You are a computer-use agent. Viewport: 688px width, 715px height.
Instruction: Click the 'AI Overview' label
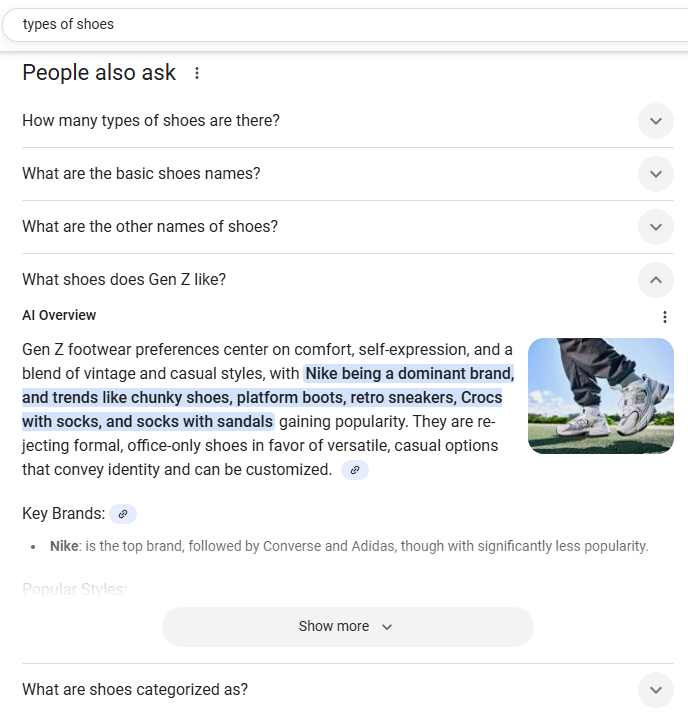pyautogui.click(x=59, y=316)
